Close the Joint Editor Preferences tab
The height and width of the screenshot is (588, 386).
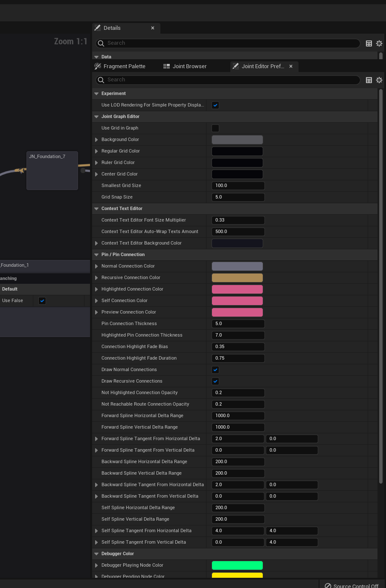pos(291,66)
